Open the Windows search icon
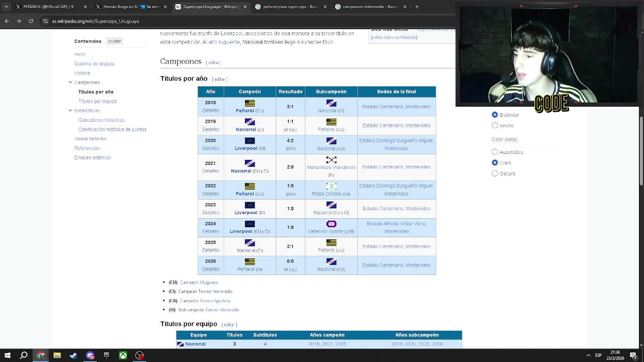644x362 pixels. coord(24,355)
